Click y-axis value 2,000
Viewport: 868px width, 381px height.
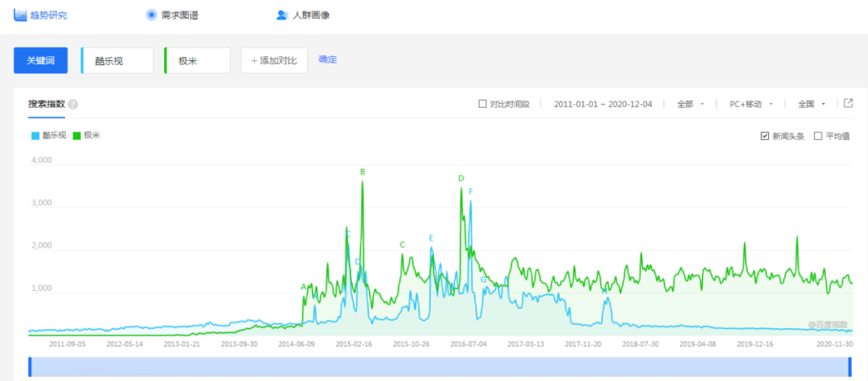click(x=40, y=246)
